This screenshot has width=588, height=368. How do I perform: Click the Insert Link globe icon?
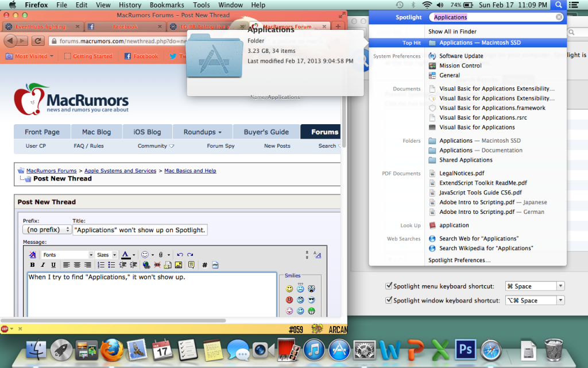coord(146,265)
